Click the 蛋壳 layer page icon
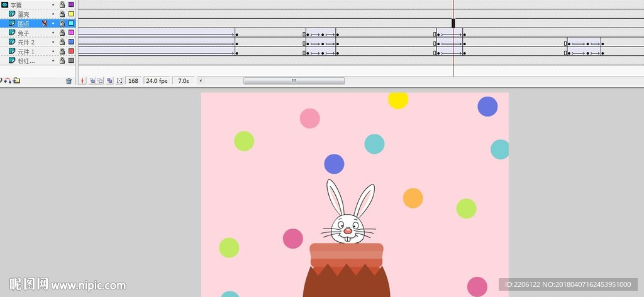 12,14
